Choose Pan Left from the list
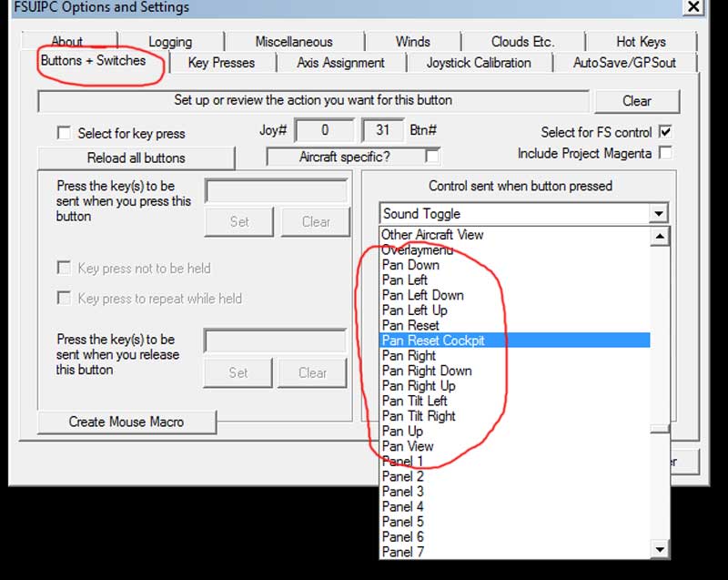 click(x=514, y=280)
